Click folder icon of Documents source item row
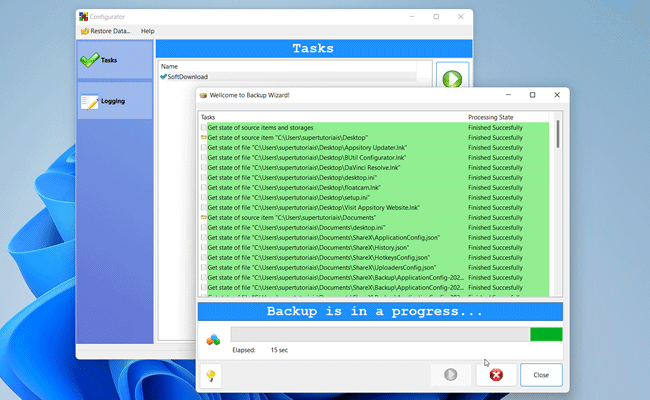 pyautogui.click(x=204, y=218)
